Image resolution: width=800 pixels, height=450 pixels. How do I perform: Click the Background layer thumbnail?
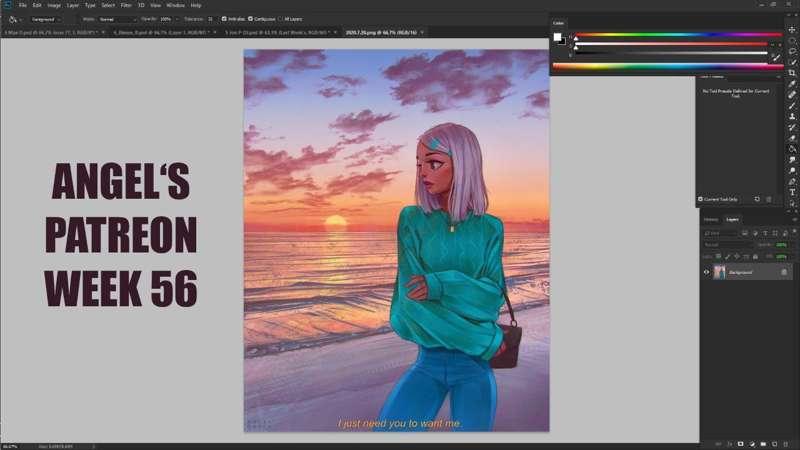tap(719, 272)
